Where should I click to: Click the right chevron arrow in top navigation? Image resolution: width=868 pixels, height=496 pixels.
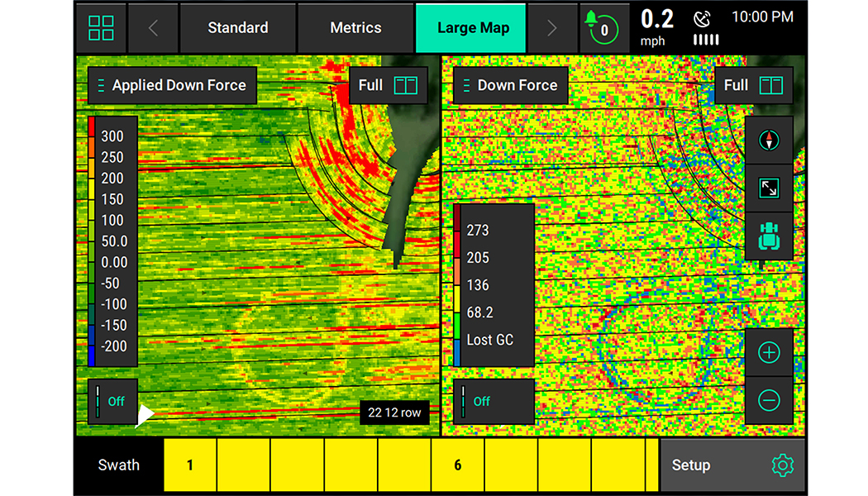[551, 27]
